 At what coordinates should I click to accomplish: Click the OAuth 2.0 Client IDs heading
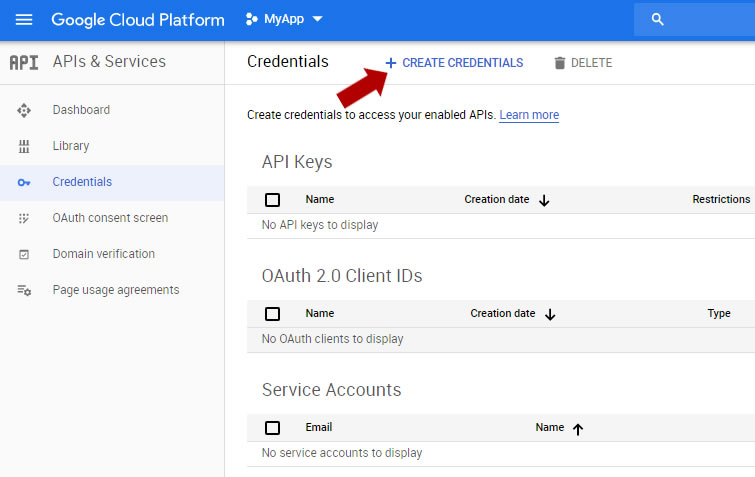342,276
